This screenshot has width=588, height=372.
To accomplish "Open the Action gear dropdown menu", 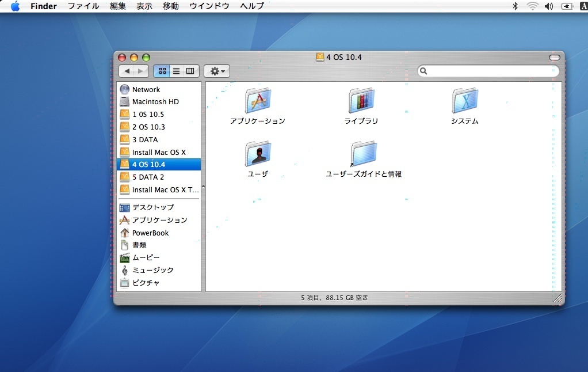I will 217,71.
